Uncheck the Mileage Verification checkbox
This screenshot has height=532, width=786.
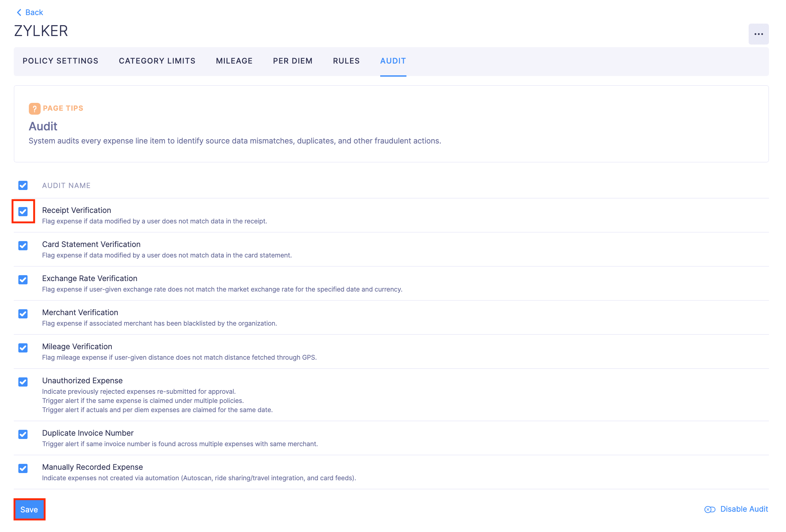23,348
